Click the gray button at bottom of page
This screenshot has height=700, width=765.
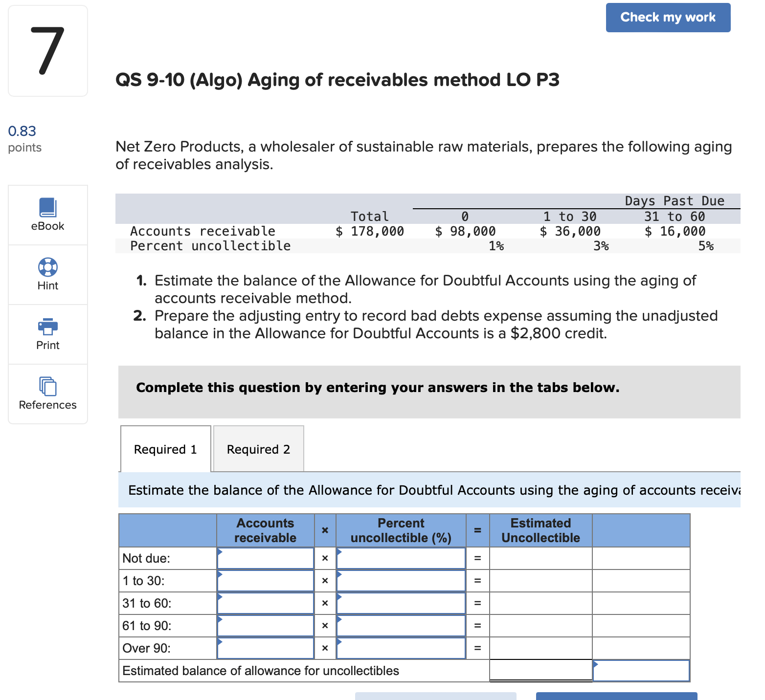(435, 696)
